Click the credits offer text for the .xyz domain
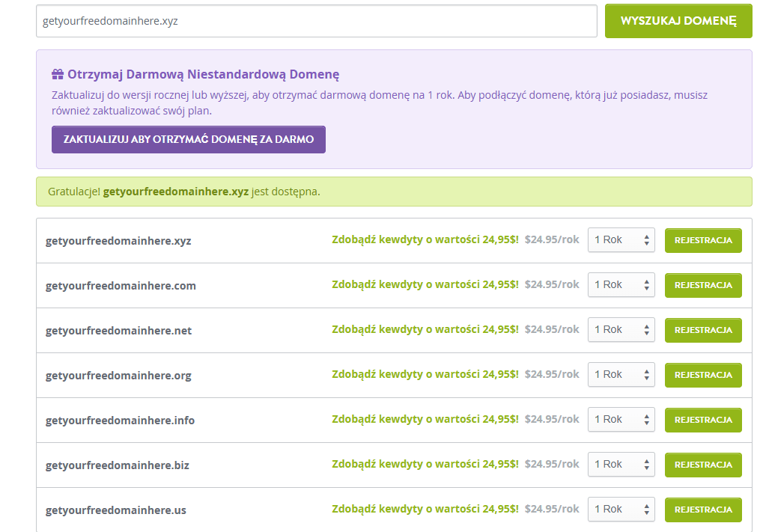763x532 pixels. (425, 240)
